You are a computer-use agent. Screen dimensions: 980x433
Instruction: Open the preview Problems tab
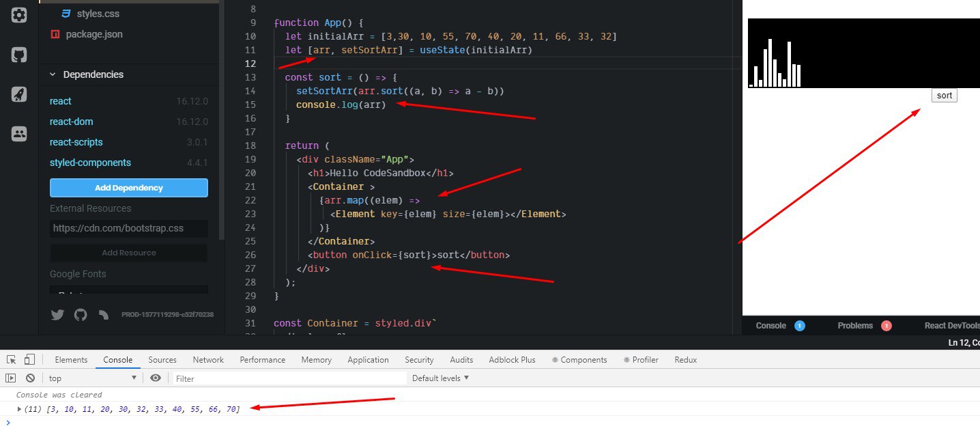pos(864,326)
